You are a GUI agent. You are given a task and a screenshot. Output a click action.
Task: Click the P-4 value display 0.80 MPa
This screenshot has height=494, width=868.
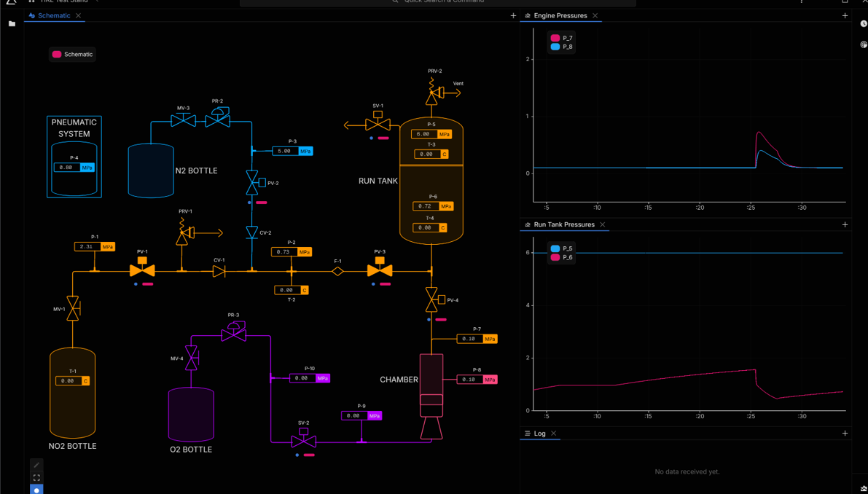click(74, 168)
